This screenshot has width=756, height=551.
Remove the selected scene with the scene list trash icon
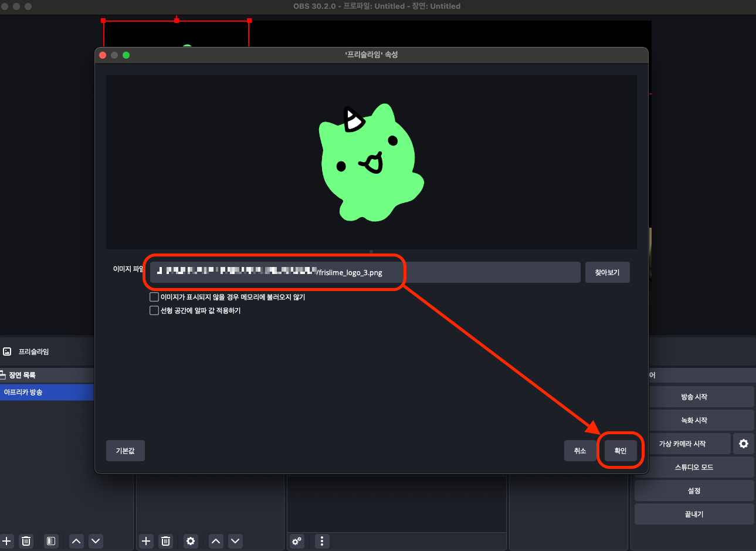[26, 541]
